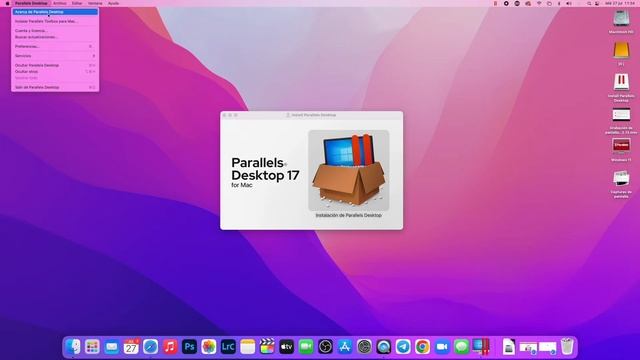
Task: Open the volume control in menu bar
Action: pos(569,3)
